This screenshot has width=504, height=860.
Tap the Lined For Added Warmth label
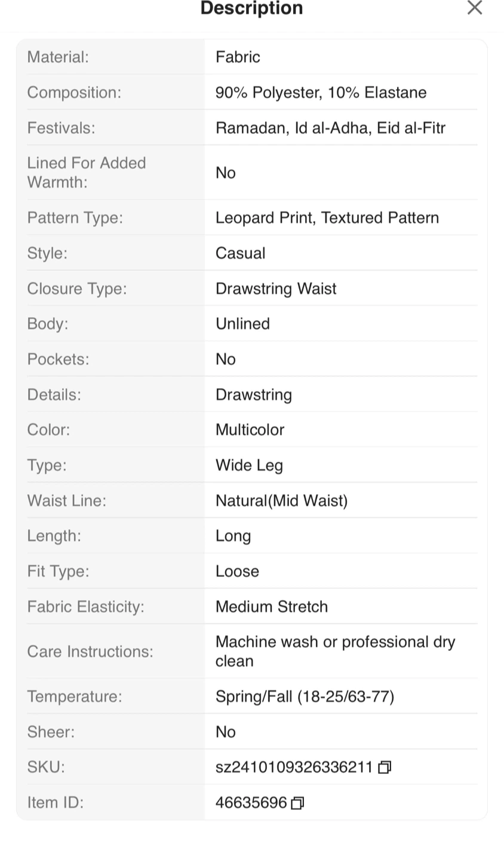coord(87,173)
